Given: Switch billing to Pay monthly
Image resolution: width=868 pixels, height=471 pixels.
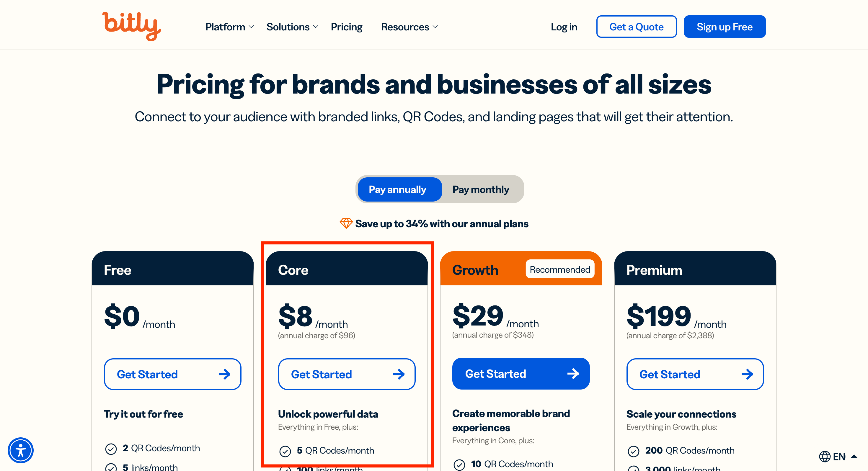Looking at the screenshot, I should (x=481, y=189).
